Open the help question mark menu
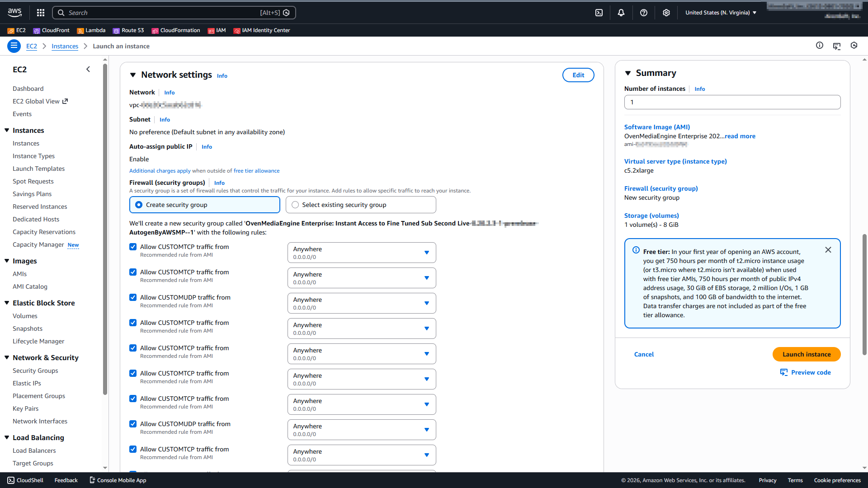Viewport: 868px width, 488px height. point(644,13)
